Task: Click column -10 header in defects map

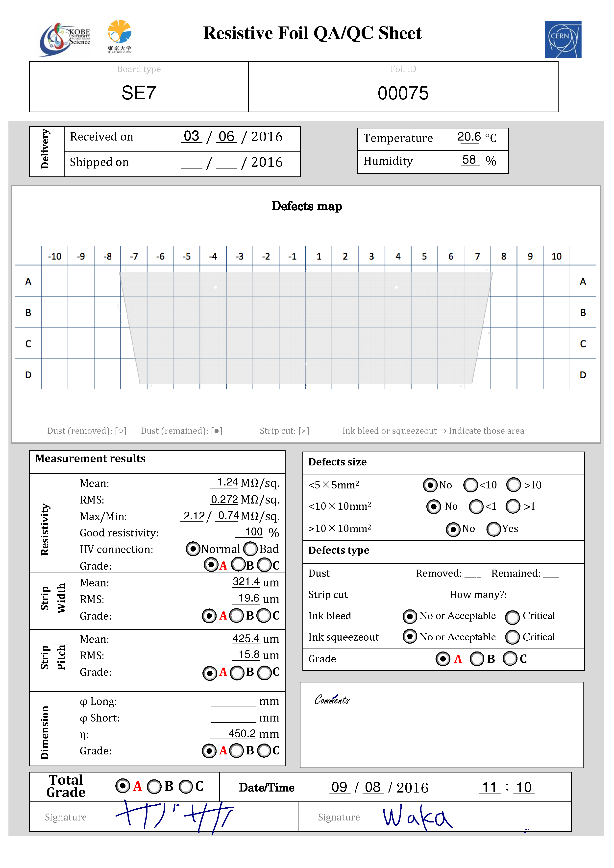Action: (55, 256)
